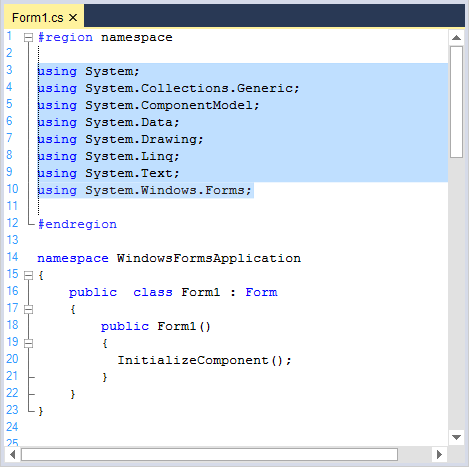Click the blue 'Form' base type
Viewport: 469px width, 467px height.
click(261, 292)
